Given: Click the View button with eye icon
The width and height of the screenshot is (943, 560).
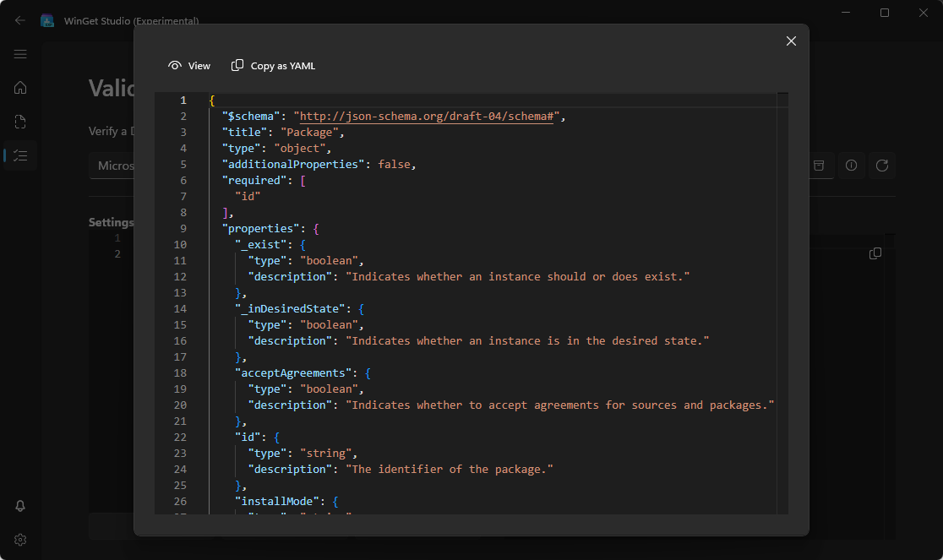Looking at the screenshot, I should point(189,66).
